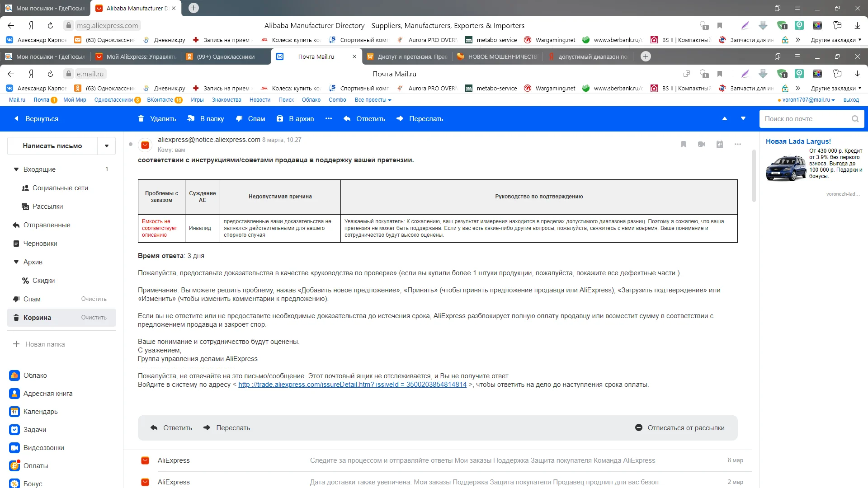Switch to the Диспут и претензия tab

pos(407,56)
